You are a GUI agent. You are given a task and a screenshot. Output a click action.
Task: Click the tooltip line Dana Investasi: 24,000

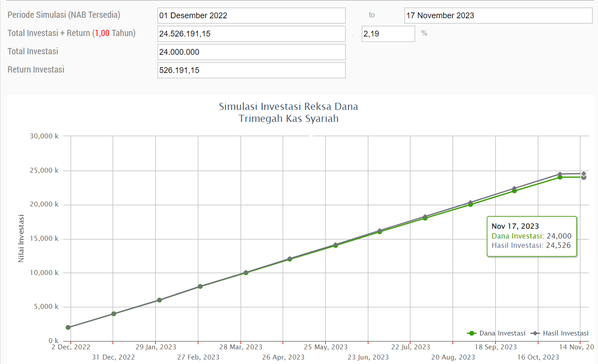[531, 236]
